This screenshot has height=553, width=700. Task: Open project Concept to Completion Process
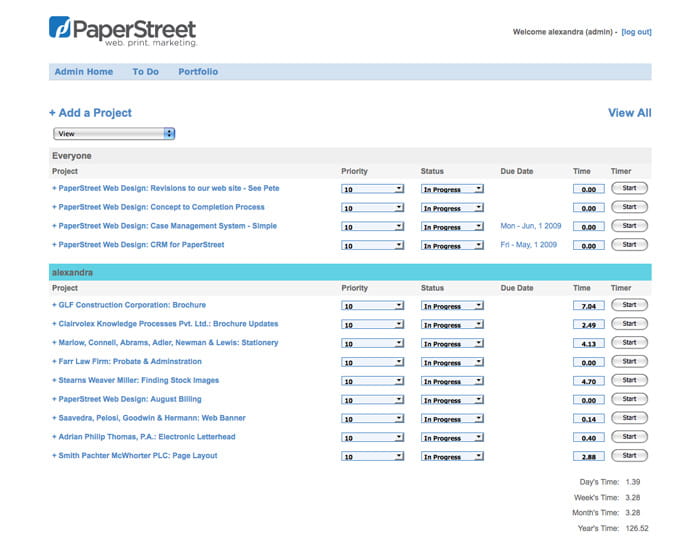coord(158,207)
